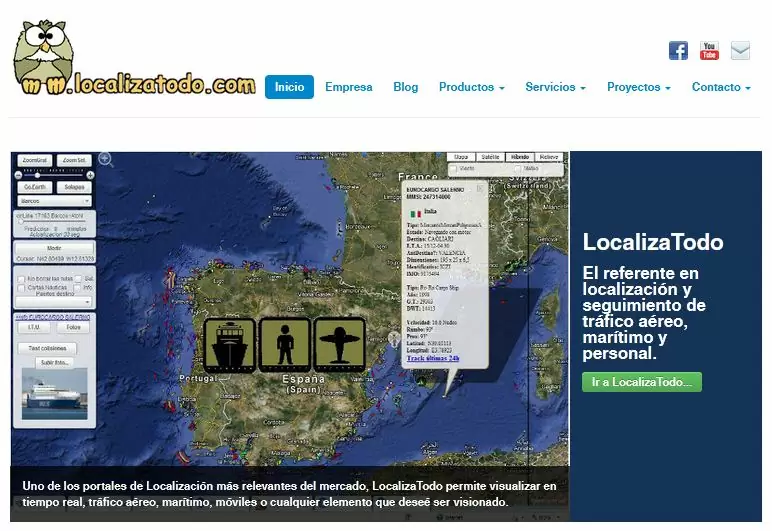The height and width of the screenshot is (531, 772).
Task: Toggle the 'Viento' map checkbox
Action: pyautogui.click(x=453, y=169)
